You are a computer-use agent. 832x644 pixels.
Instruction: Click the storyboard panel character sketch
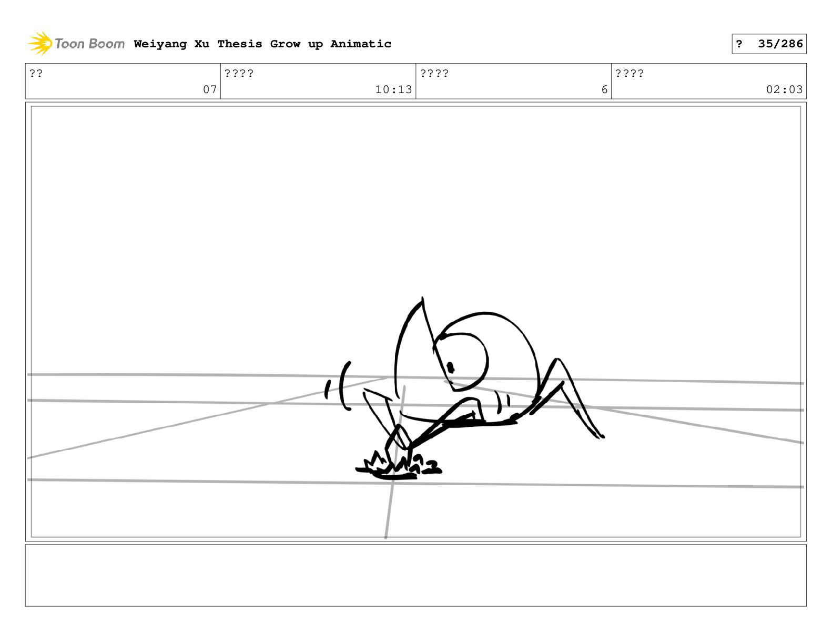[465, 389]
